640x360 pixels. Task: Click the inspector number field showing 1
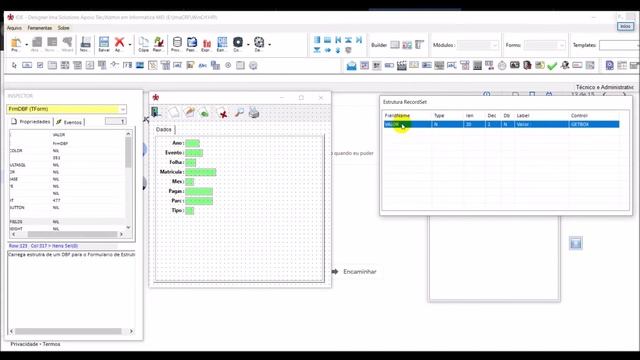click(x=116, y=121)
